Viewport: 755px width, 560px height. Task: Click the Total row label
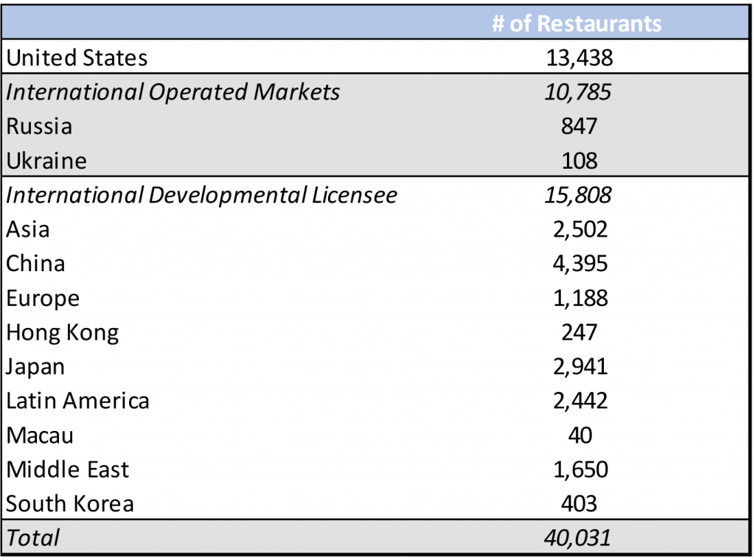(x=33, y=538)
